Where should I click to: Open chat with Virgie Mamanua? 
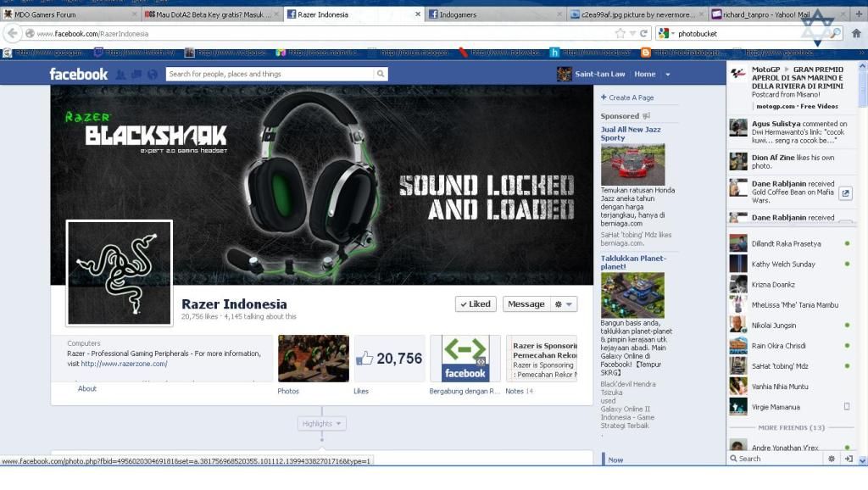791,407
